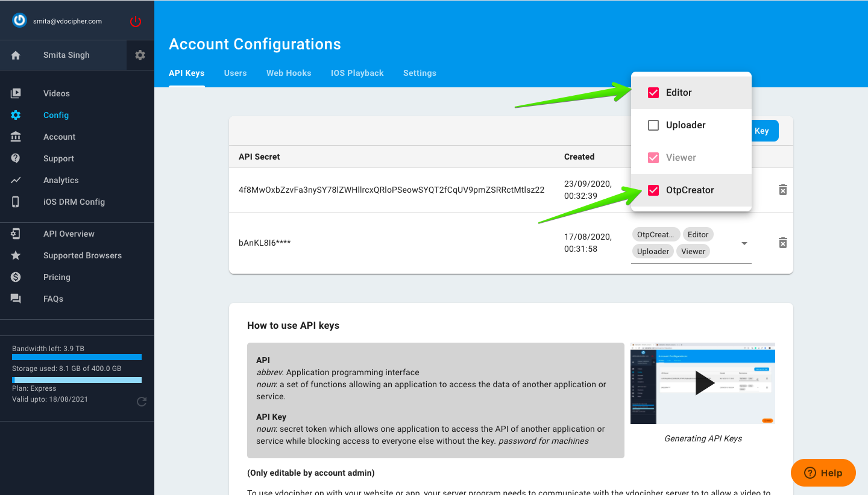Click the red power logout icon
The width and height of the screenshot is (868, 495).
pos(136,22)
